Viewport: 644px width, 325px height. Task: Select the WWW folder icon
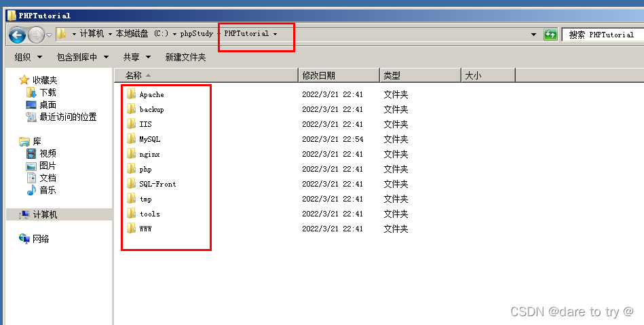coord(132,229)
